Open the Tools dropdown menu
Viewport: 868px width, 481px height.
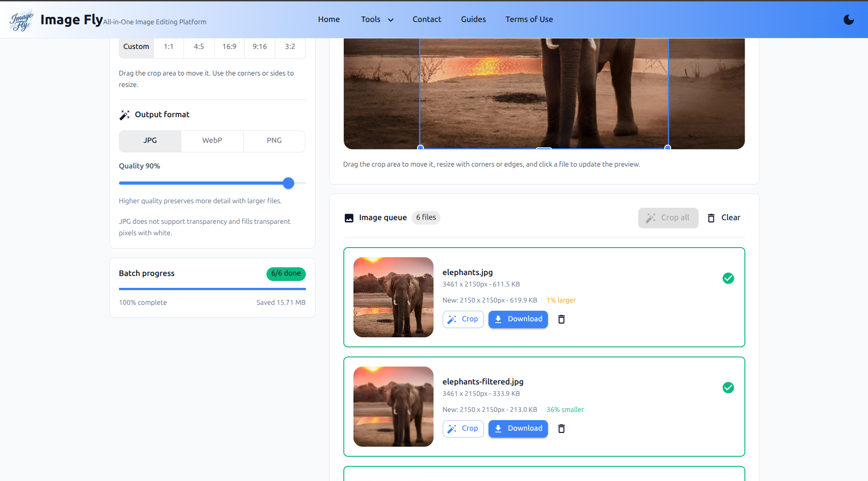[376, 19]
